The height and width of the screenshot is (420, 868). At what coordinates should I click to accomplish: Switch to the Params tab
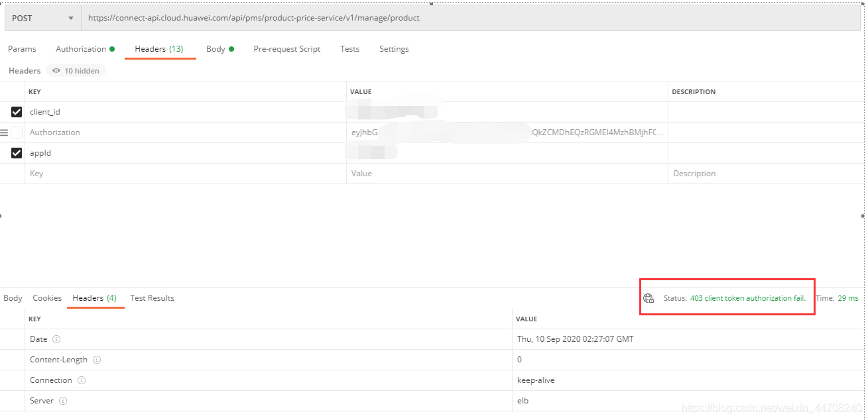click(22, 49)
